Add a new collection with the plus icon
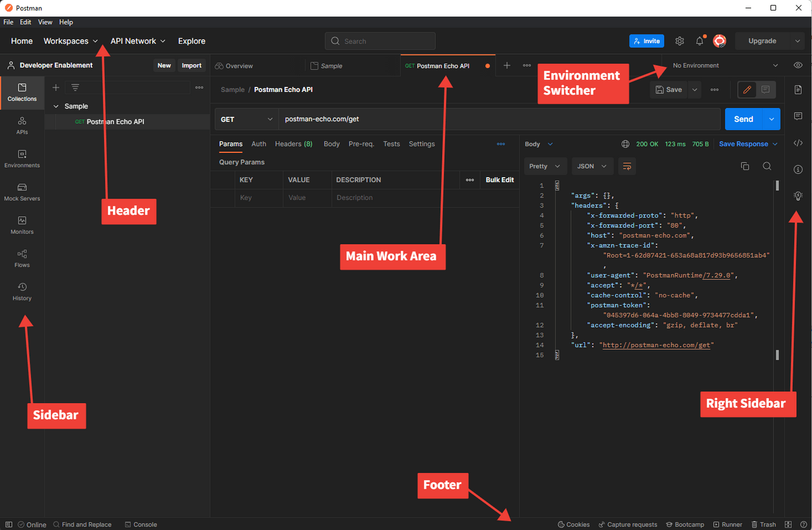 pyautogui.click(x=56, y=88)
